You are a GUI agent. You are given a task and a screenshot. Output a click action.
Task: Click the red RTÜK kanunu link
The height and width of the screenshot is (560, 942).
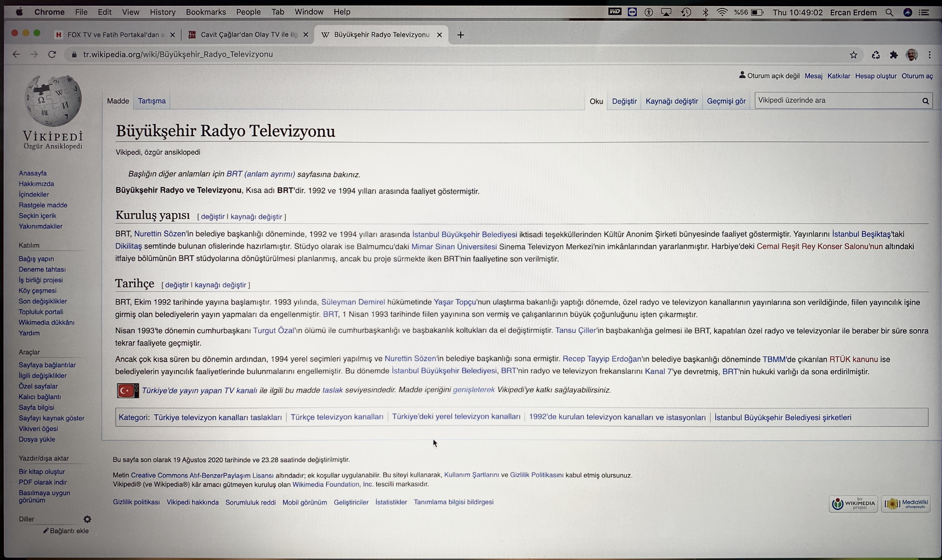[x=853, y=359]
